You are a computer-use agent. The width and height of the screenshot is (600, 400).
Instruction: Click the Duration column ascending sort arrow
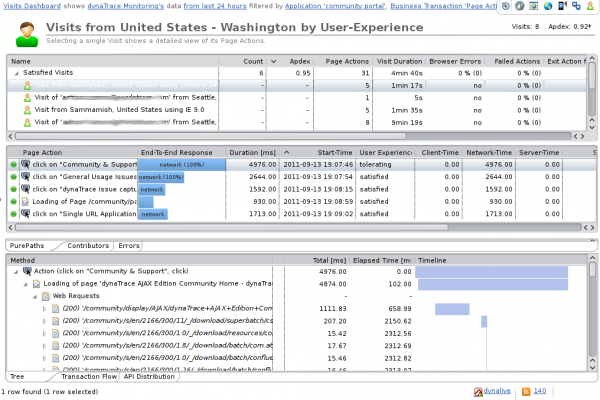pos(286,152)
